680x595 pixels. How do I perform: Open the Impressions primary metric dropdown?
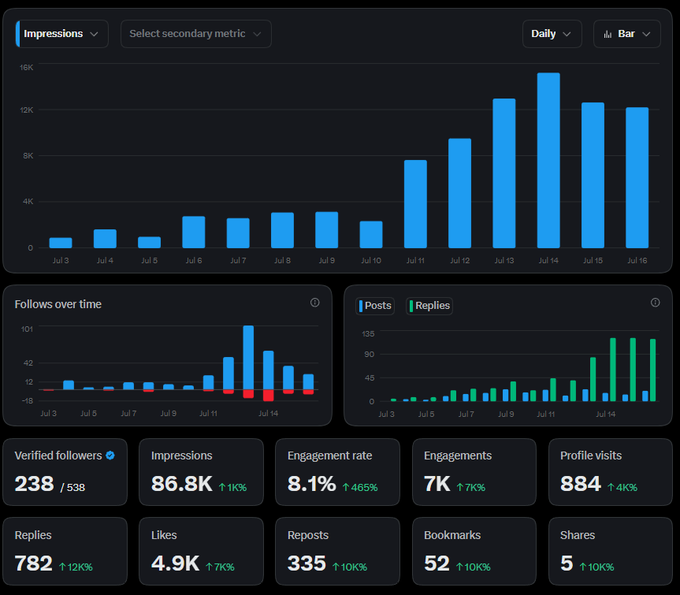(62, 34)
